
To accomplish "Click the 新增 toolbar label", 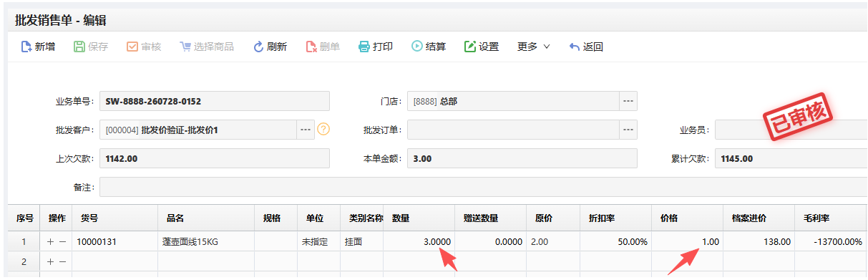I will click(45, 47).
